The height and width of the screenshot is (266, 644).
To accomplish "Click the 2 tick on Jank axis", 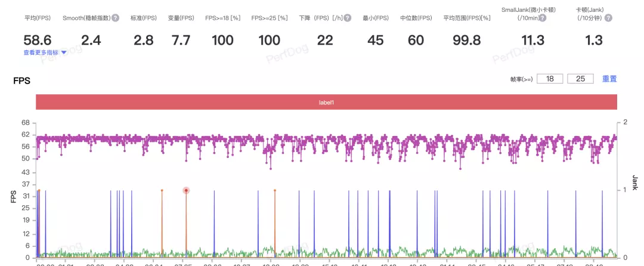I will click(625, 123).
